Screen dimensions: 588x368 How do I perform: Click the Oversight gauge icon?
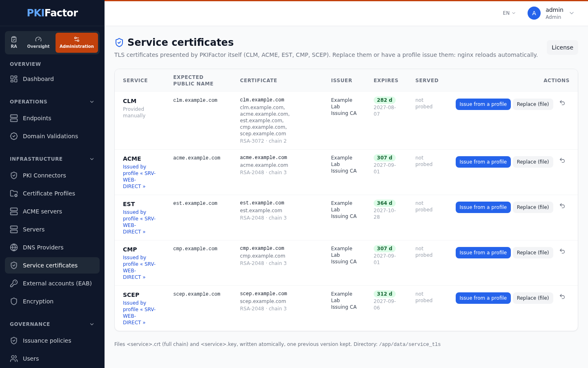(38, 39)
